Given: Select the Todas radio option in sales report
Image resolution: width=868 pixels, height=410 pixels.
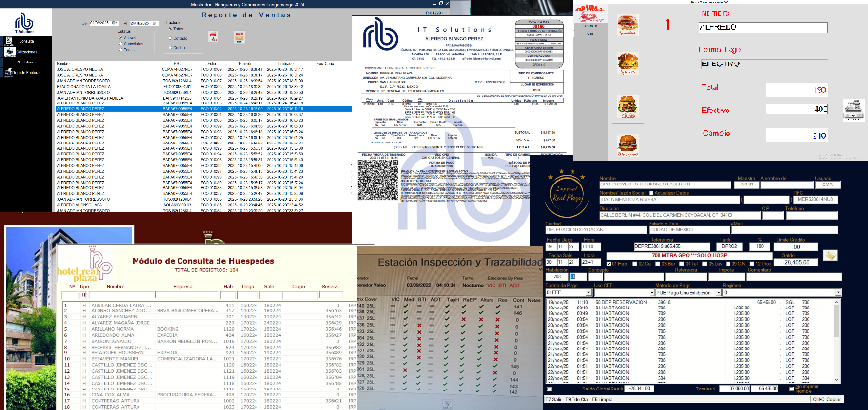Looking at the screenshot, I should (x=169, y=28).
